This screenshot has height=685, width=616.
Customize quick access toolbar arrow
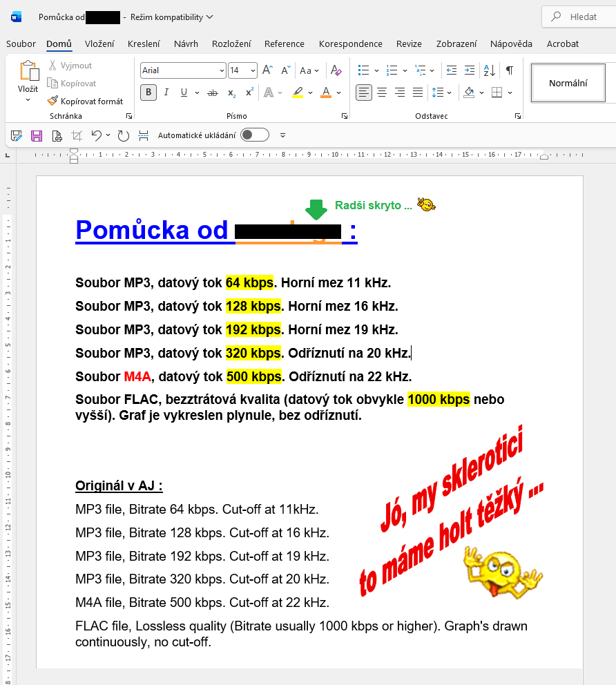click(x=282, y=135)
